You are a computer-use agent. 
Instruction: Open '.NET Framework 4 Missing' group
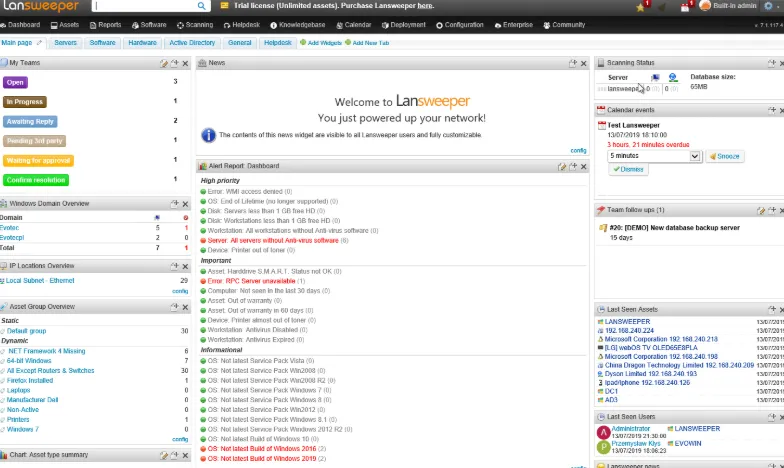[x=46, y=351]
